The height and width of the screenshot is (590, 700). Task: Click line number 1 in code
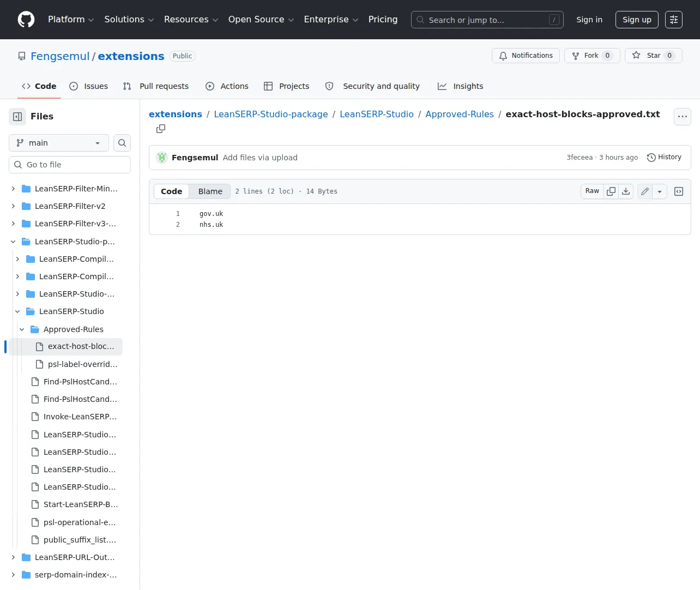(178, 214)
